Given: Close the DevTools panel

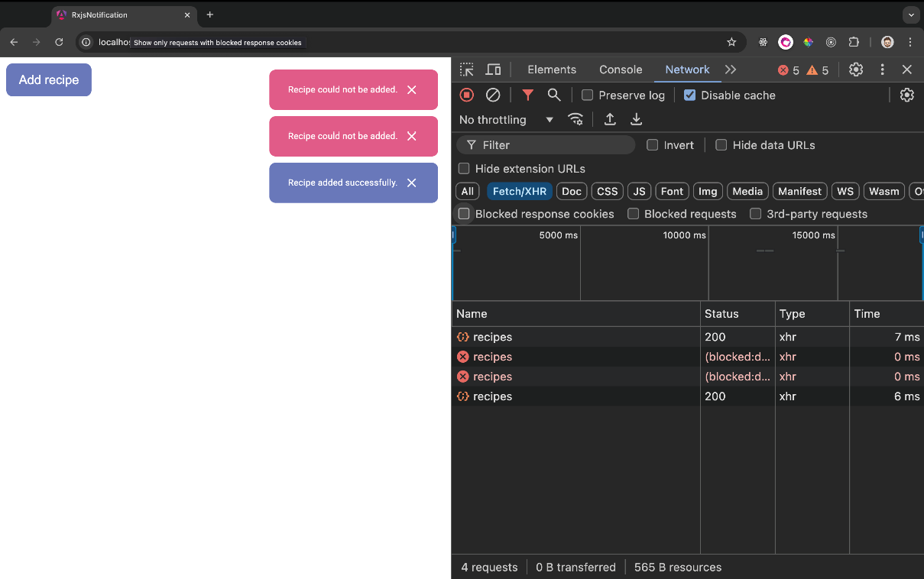Looking at the screenshot, I should click(x=906, y=70).
